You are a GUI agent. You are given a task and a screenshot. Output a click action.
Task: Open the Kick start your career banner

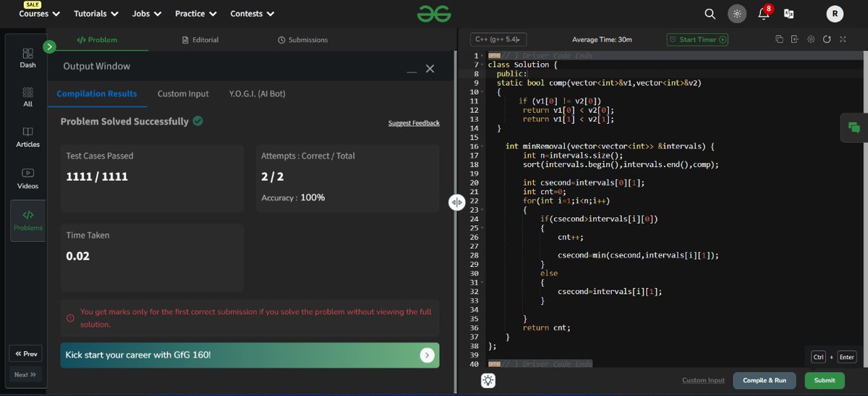[x=250, y=355]
